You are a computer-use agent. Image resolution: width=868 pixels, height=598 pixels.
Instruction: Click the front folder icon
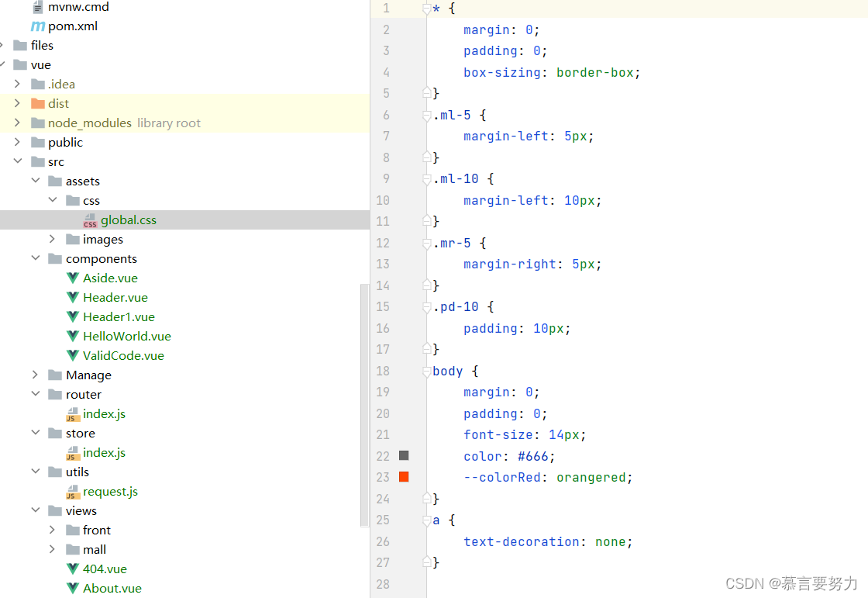pos(73,531)
